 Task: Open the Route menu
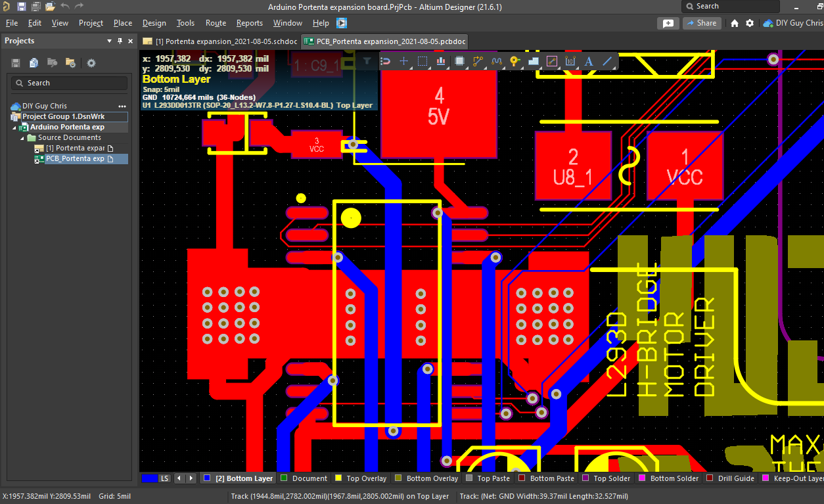(216, 22)
